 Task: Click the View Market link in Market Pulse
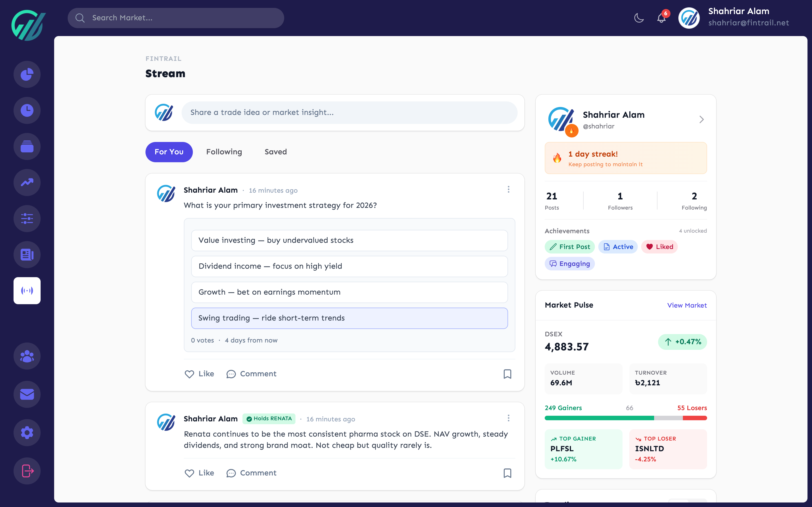point(687,305)
